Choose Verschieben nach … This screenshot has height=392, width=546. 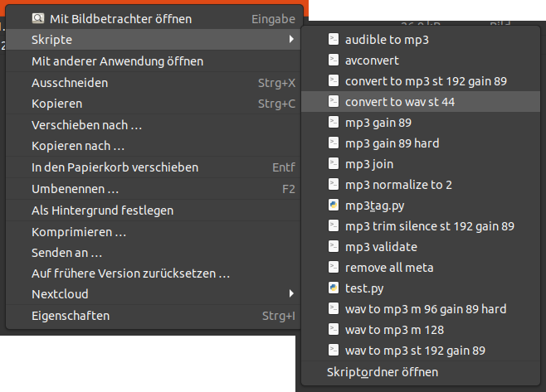(154, 125)
